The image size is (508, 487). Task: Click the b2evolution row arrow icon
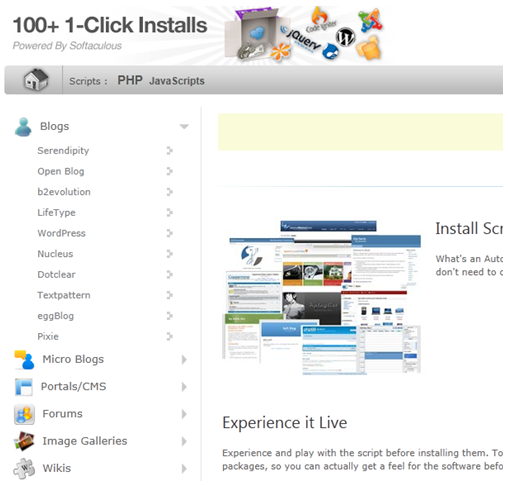point(170,192)
